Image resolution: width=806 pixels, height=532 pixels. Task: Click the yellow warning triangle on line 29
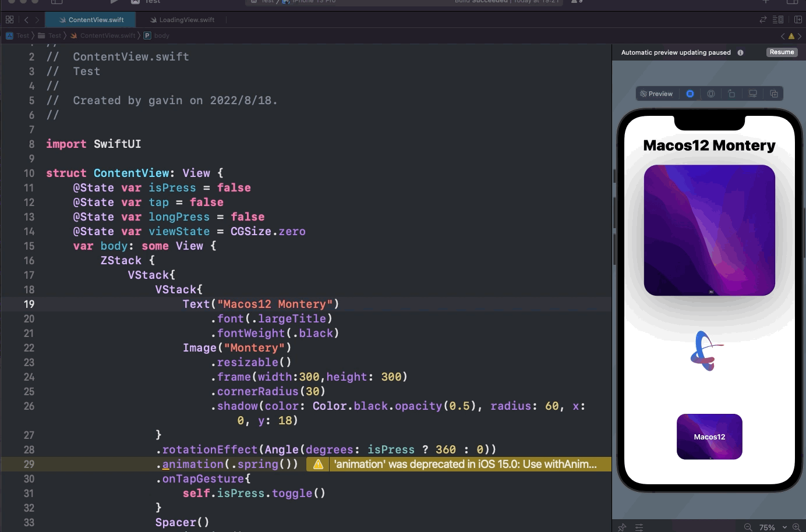(318, 464)
